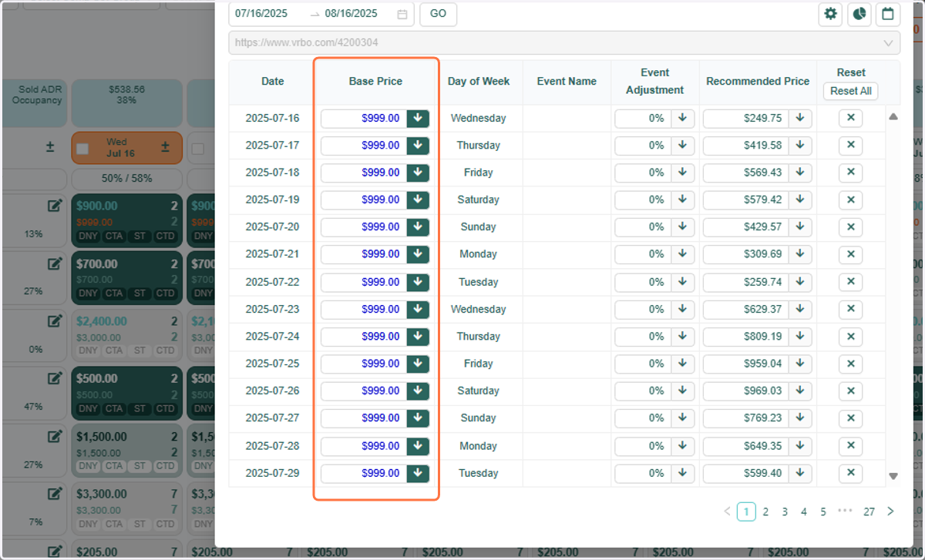Viewport: 925px width, 560px height.
Task: Edit base price field for 2025-07-23
Action: tap(364, 309)
